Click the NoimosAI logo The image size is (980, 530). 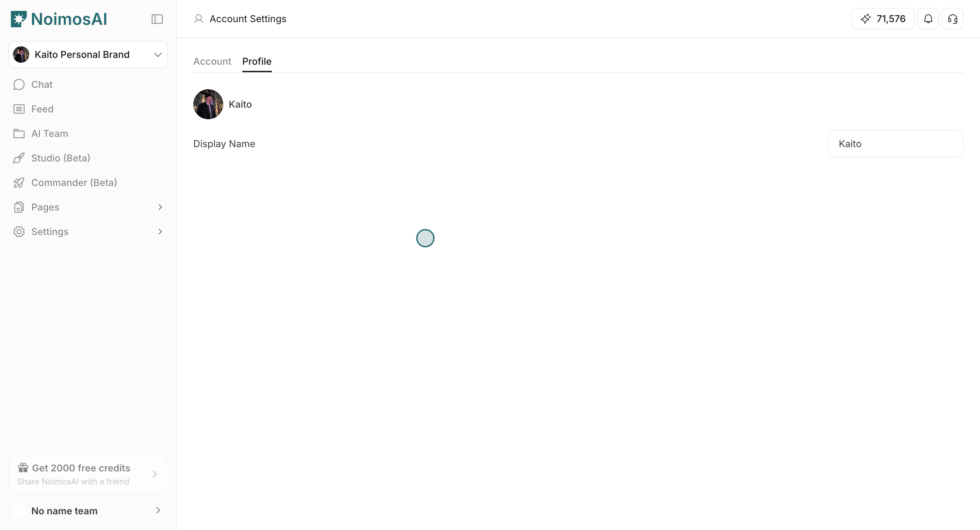pos(59,19)
